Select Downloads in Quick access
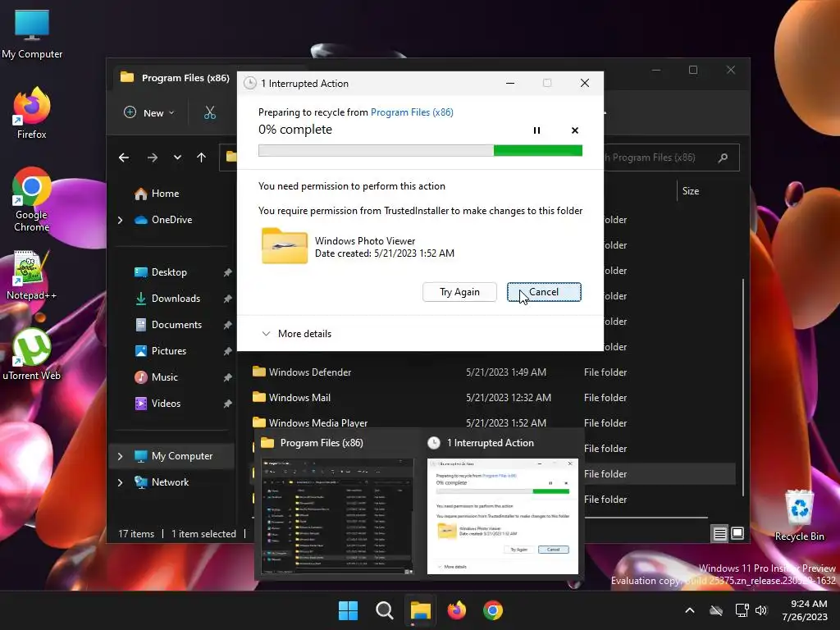The width and height of the screenshot is (840, 630). tap(176, 299)
